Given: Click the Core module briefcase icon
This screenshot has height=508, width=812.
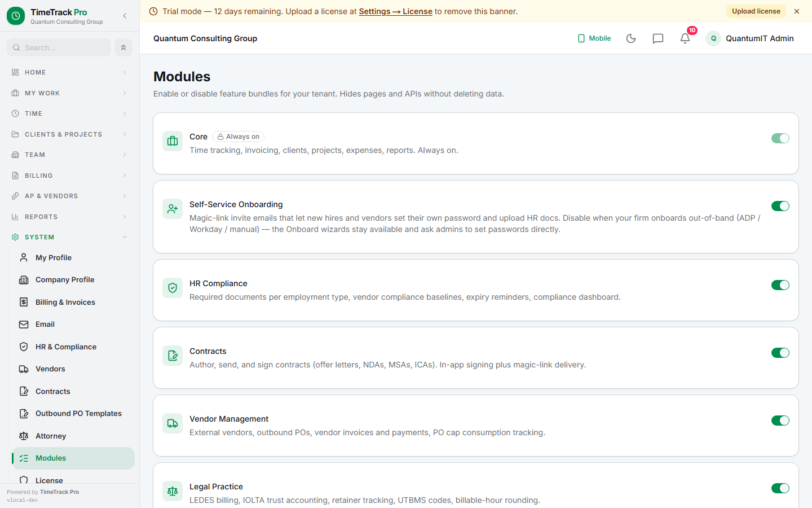Looking at the screenshot, I should (173, 141).
